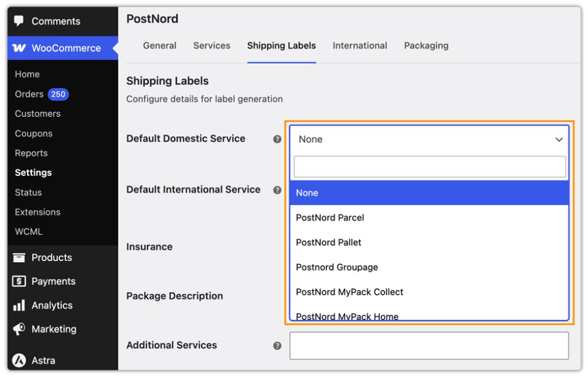This screenshot has width=588, height=378.
Task: Go to WooCommerce Home
Action: [28, 74]
